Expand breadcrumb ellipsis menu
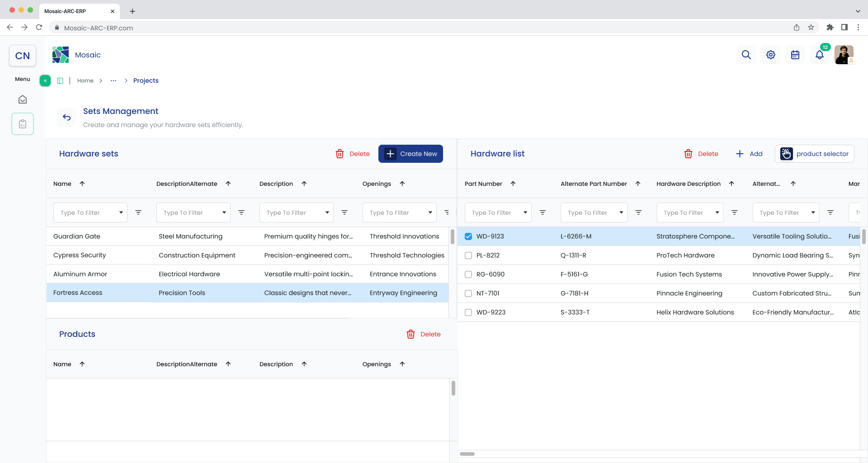 113,80
